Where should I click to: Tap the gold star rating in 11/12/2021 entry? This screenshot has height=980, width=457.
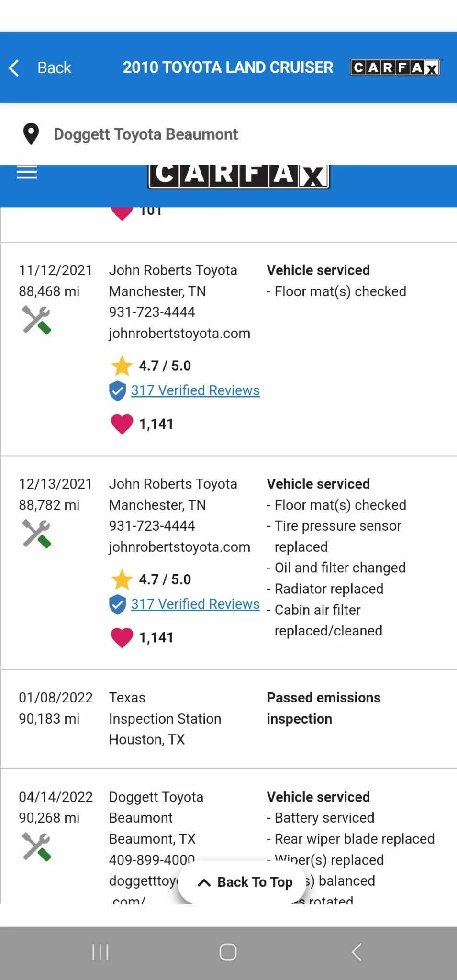tap(122, 366)
